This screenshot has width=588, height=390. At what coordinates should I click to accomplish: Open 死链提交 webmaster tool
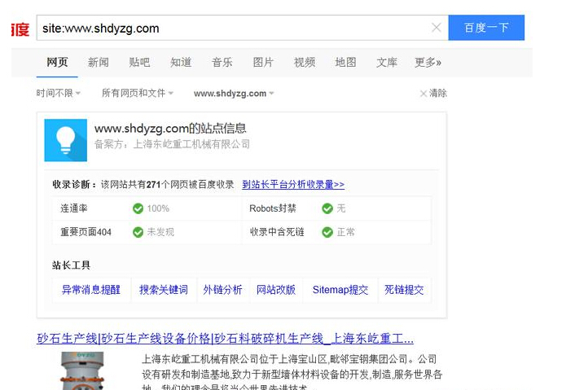click(404, 290)
